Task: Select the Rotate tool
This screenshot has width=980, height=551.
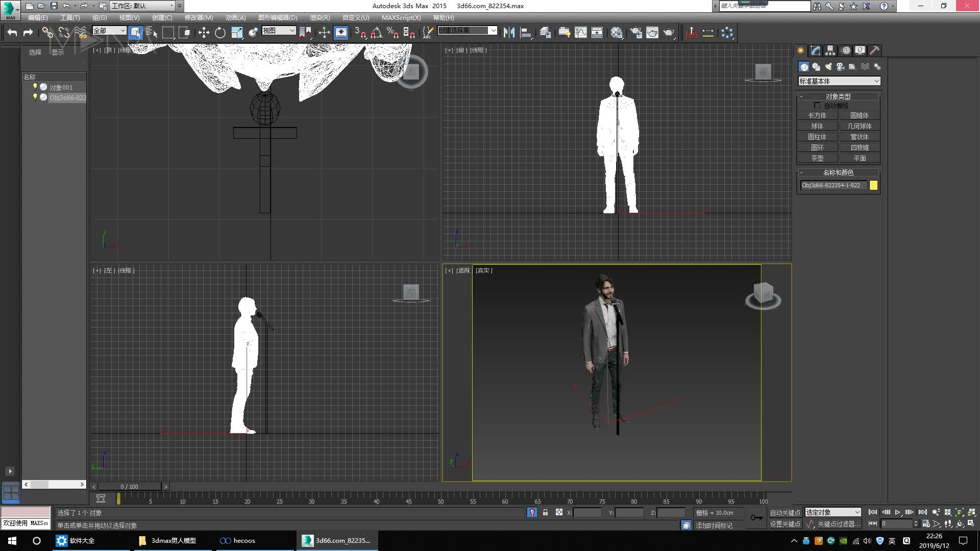Action: [x=220, y=33]
